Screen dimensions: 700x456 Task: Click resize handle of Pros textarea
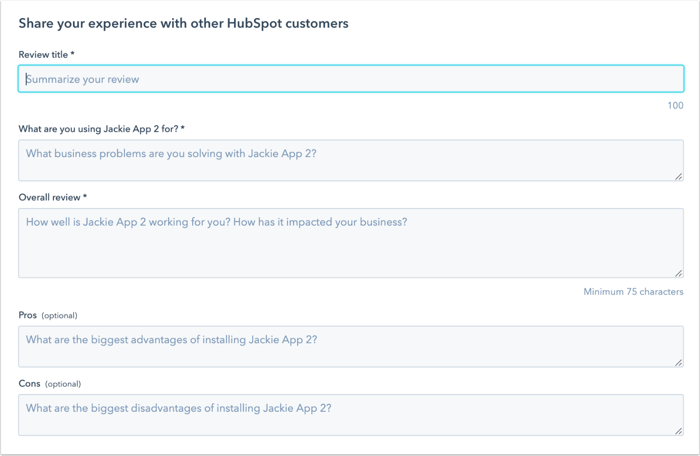pyautogui.click(x=679, y=362)
